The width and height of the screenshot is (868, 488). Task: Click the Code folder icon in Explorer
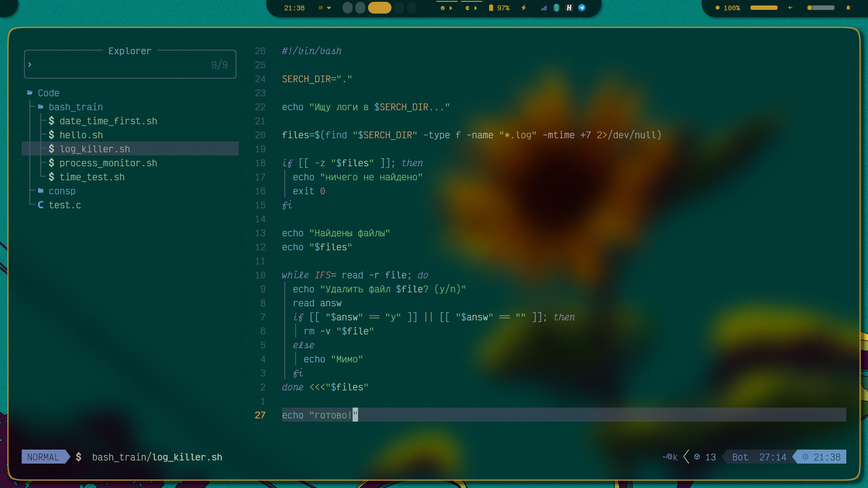pos(30,93)
